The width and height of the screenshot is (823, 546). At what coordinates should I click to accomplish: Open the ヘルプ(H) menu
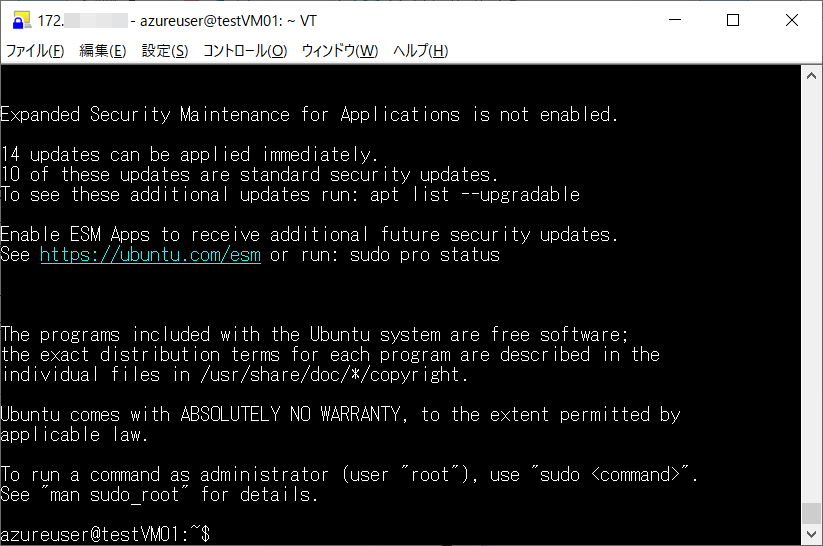420,51
